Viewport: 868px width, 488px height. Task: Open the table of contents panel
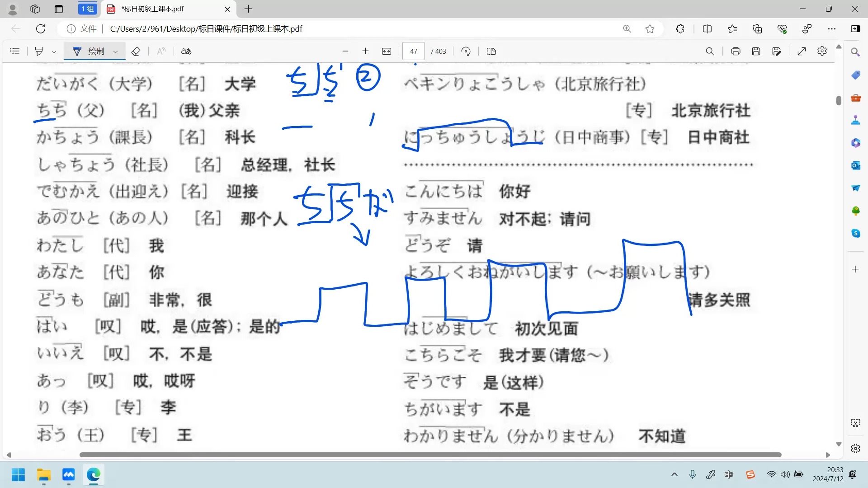(x=14, y=51)
